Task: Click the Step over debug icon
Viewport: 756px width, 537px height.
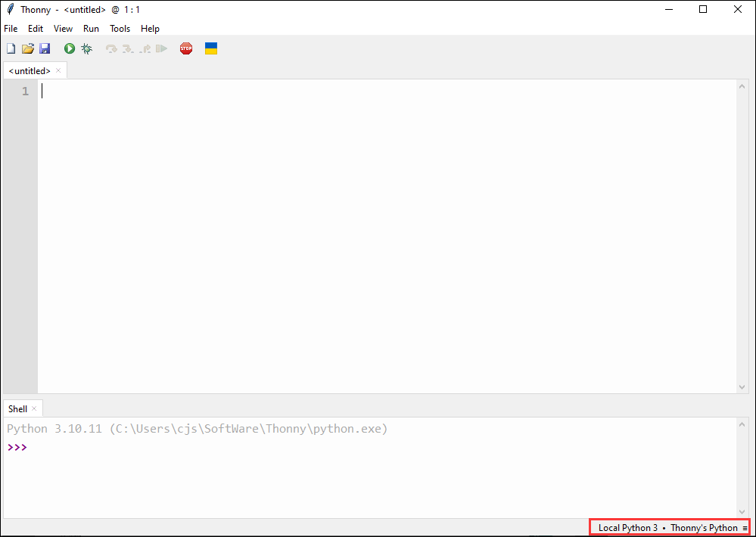Action: tap(111, 49)
